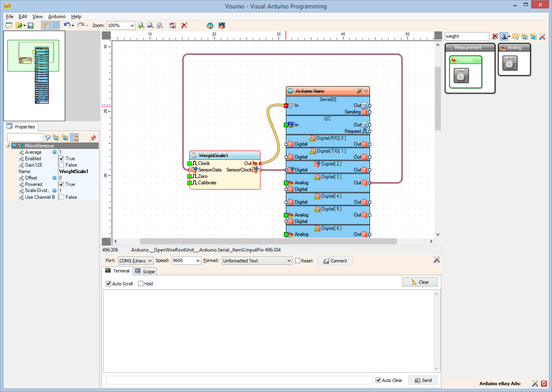Screen dimensions: 552x392
Task: Open component palette settings tools icon
Action: 542,36
